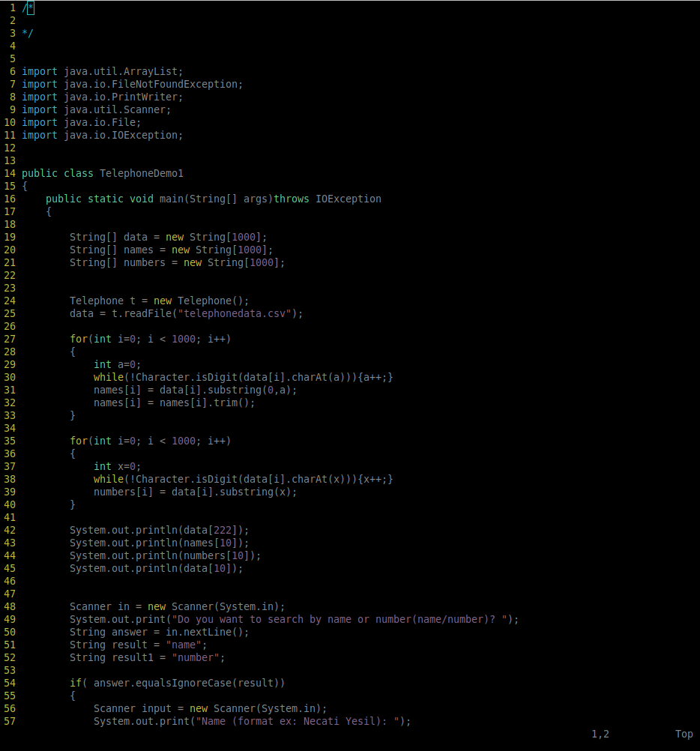Place cursor on the TelephoneDemo1 class name
This screenshot has width=700, height=751.
click(142, 172)
